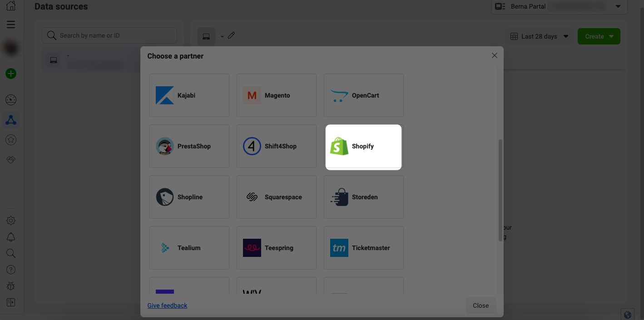Click the OpenCart cart logo
The width and height of the screenshot is (644, 320).
coord(339,95)
